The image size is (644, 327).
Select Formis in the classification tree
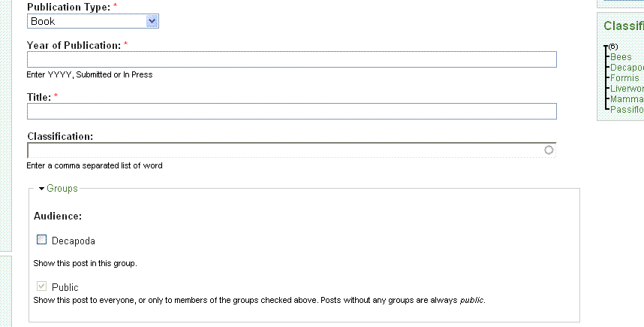click(624, 78)
